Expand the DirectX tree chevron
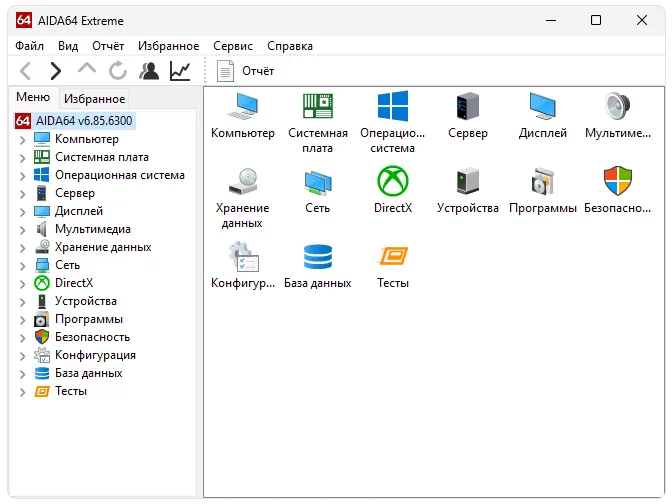The width and height of the screenshot is (672, 504). (x=22, y=284)
